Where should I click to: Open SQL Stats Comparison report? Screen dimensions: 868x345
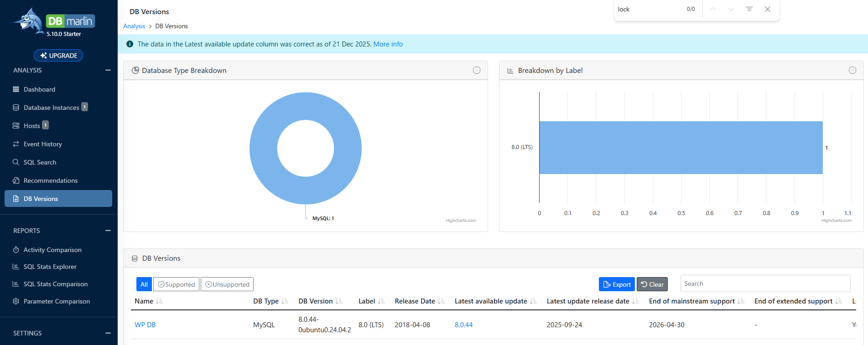[x=55, y=284]
